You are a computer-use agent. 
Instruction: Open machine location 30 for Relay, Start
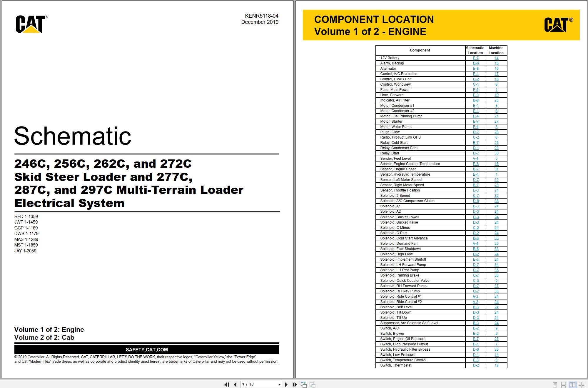496,153
